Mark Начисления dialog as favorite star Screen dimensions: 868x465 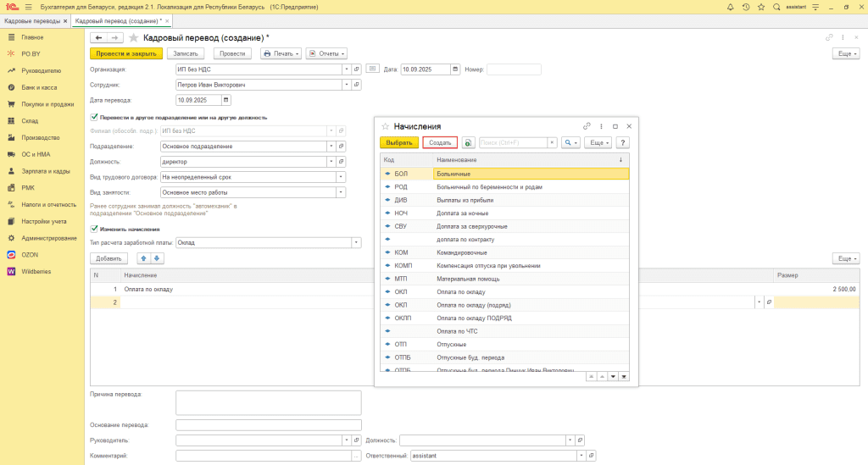pyautogui.click(x=386, y=126)
